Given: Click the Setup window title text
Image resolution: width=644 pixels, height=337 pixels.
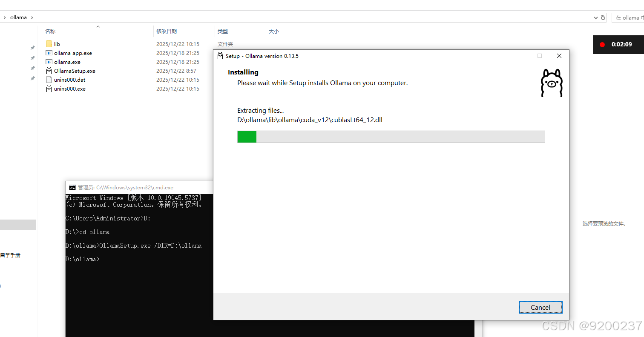Looking at the screenshot, I should (x=262, y=56).
